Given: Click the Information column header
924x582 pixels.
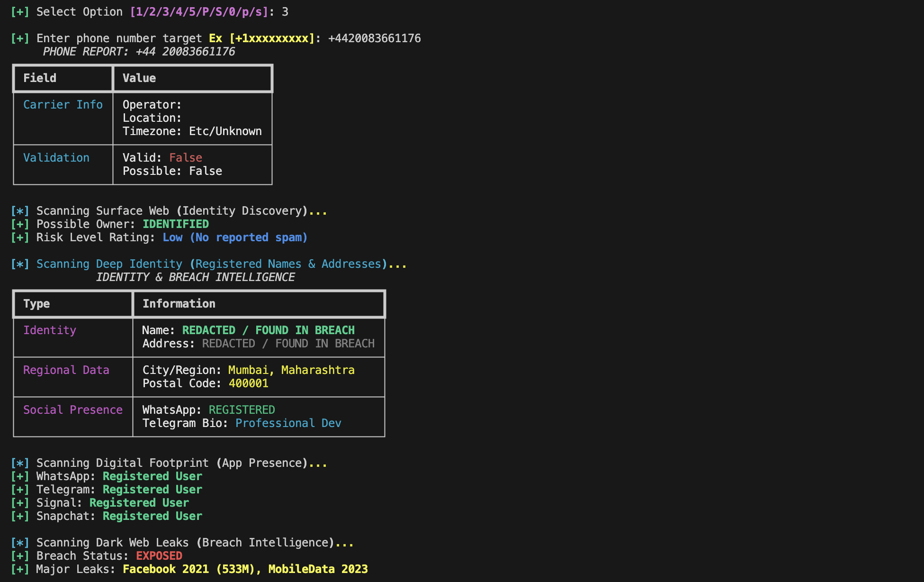Looking at the screenshot, I should [179, 304].
